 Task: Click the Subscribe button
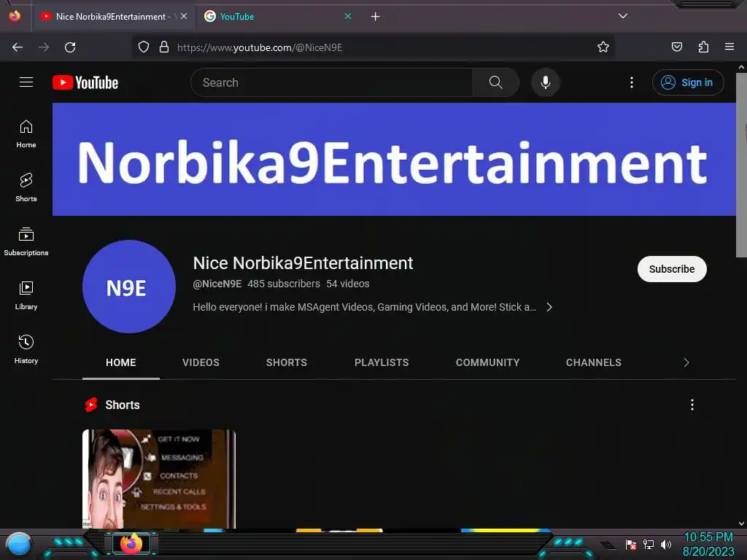tap(672, 269)
